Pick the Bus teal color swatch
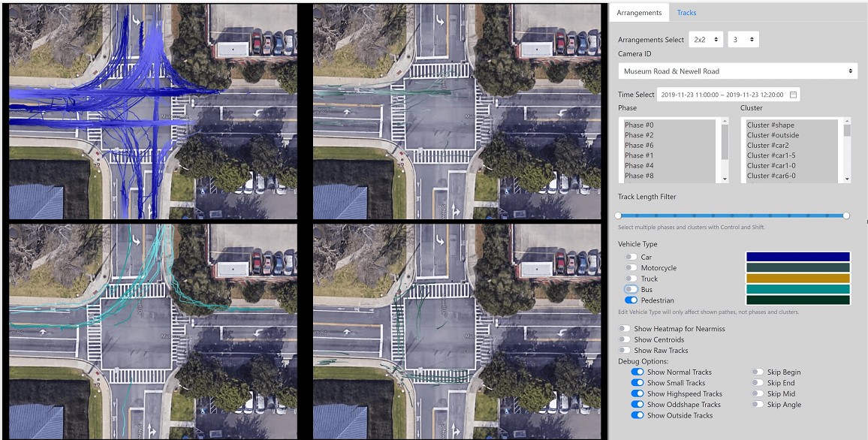Viewport: 868px width, 440px height. [x=797, y=289]
